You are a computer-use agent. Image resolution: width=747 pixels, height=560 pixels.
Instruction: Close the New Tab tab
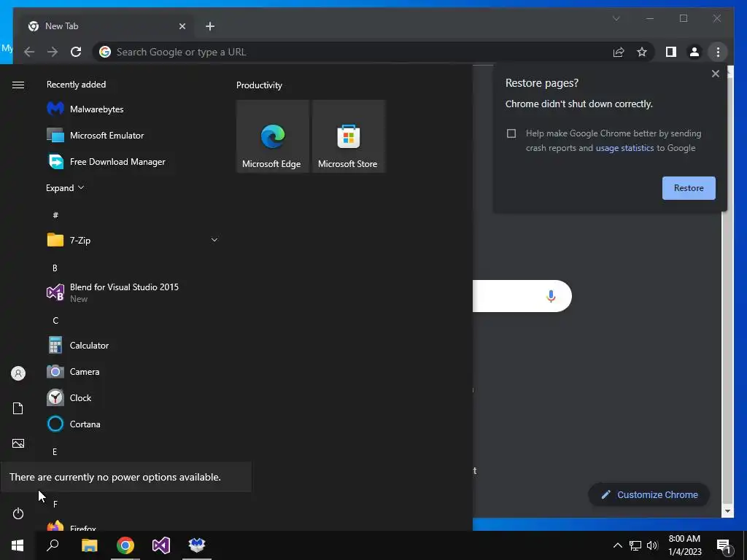[182, 27]
